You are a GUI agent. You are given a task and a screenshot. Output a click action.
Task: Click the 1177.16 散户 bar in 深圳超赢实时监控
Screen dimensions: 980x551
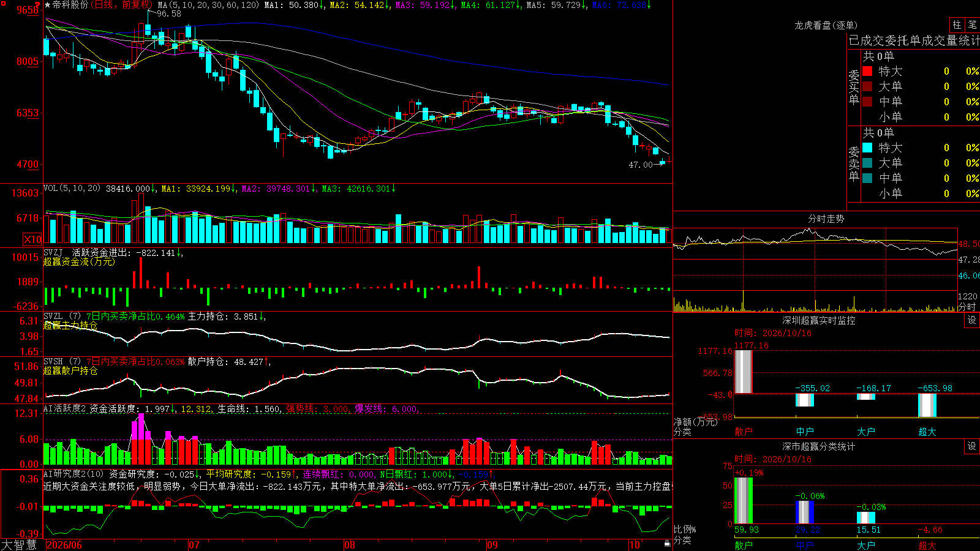(744, 372)
